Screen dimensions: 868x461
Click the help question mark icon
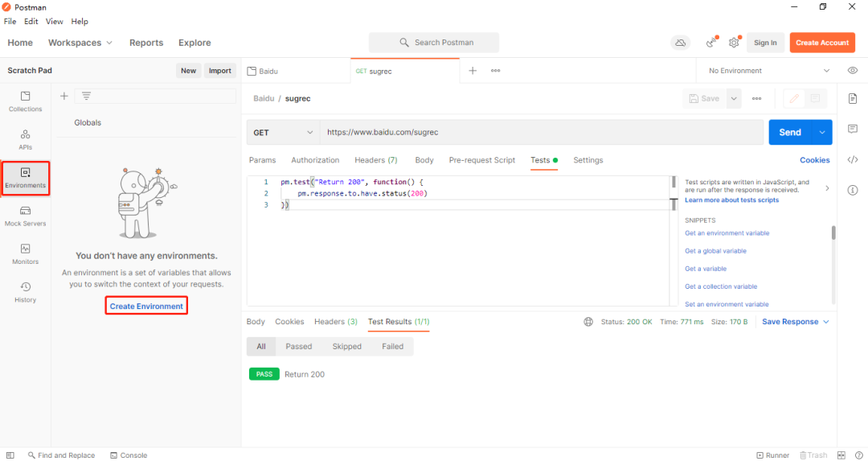(859, 455)
